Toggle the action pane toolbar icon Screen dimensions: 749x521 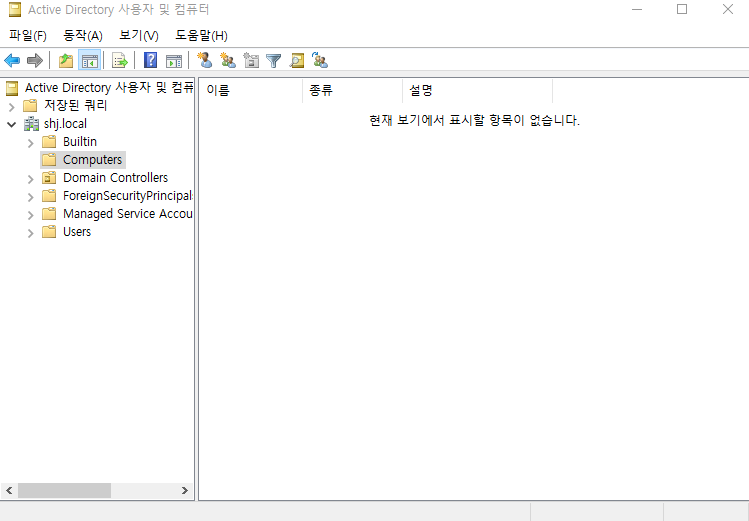174,61
